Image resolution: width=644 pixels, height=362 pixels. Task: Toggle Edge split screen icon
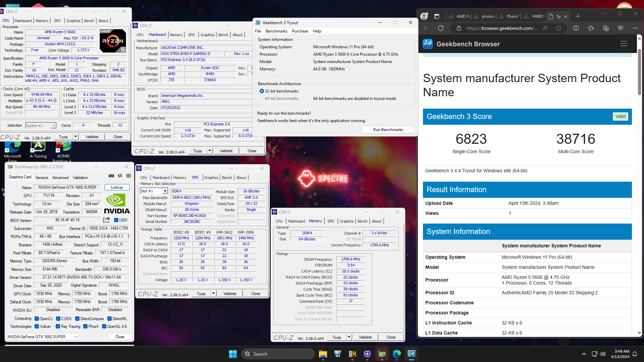click(576, 28)
